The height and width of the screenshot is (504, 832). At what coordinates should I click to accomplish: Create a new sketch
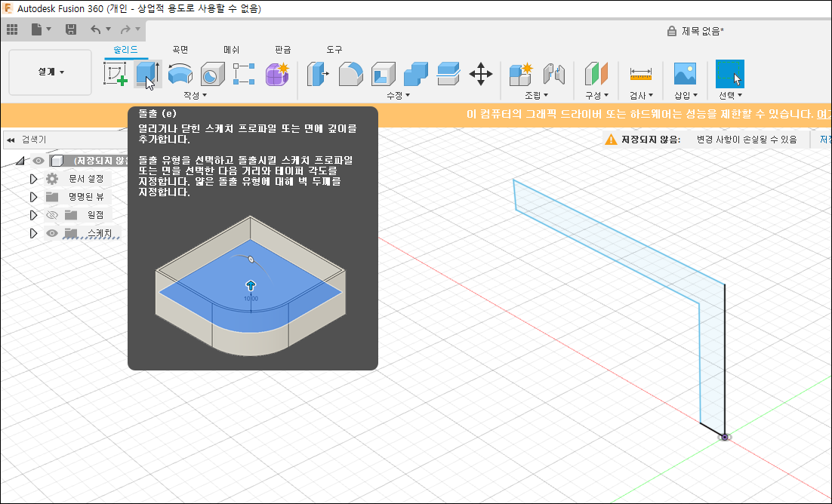[x=116, y=74]
